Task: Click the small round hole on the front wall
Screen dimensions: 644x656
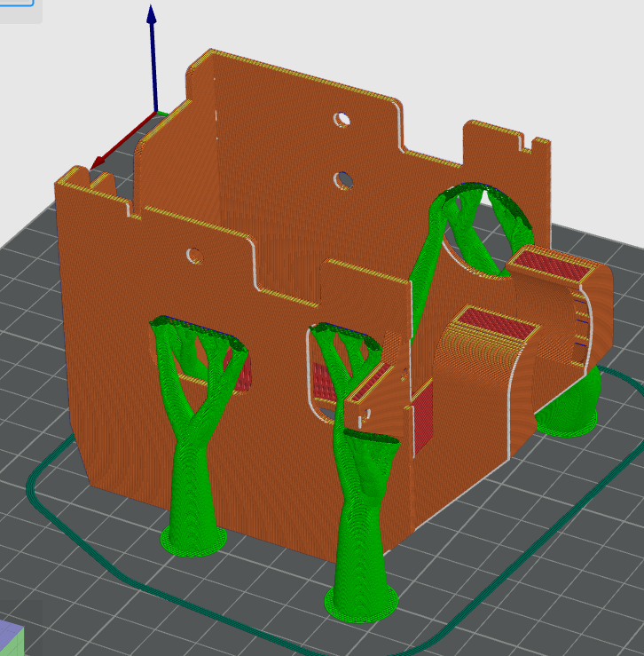Action: tap(194, 257)
